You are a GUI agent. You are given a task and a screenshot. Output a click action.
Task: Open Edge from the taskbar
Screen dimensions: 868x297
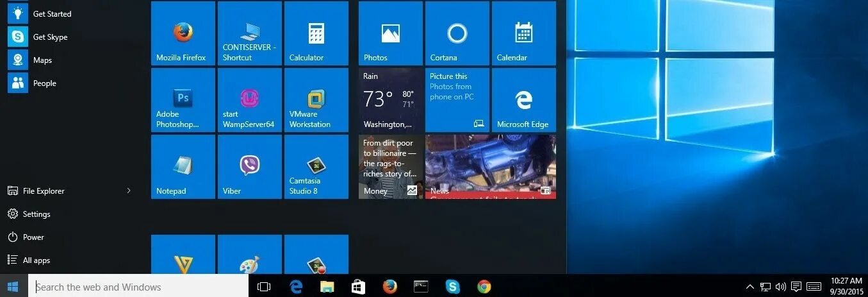(296, 287)
